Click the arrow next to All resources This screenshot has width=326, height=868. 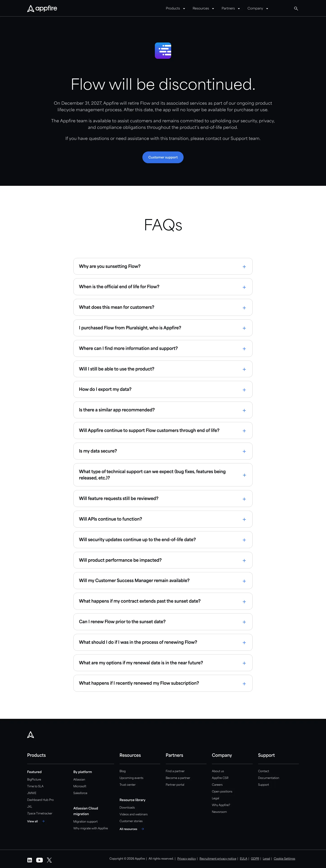(142, 829)
